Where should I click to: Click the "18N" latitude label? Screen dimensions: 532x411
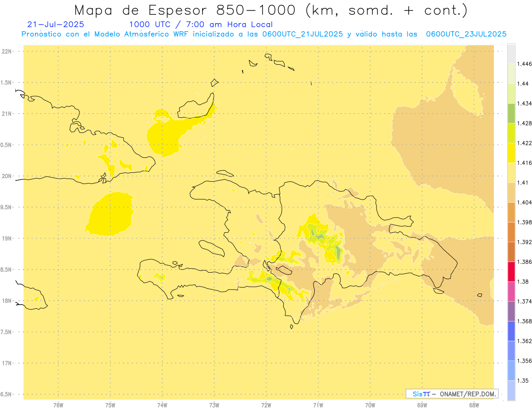pos(7,301)
